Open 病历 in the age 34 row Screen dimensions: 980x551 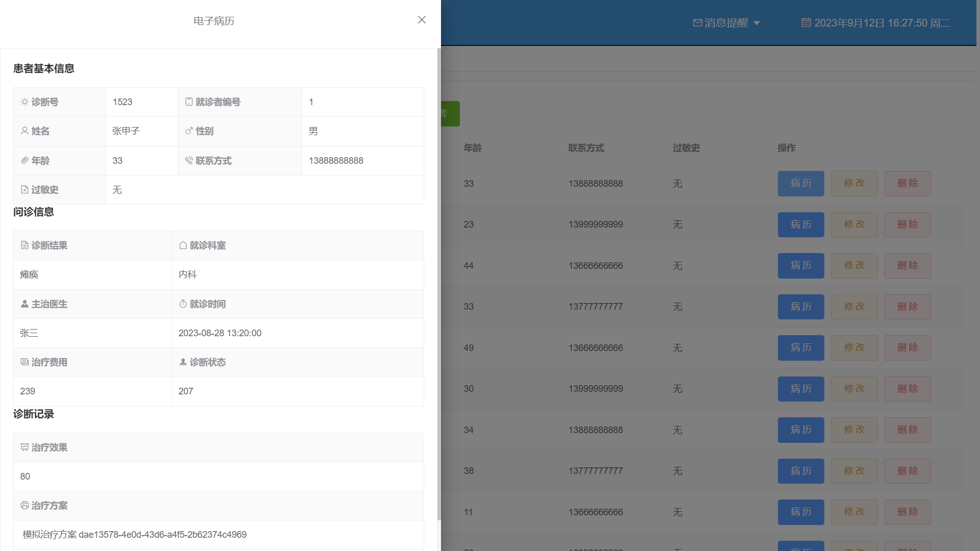[x=801, y=430]
